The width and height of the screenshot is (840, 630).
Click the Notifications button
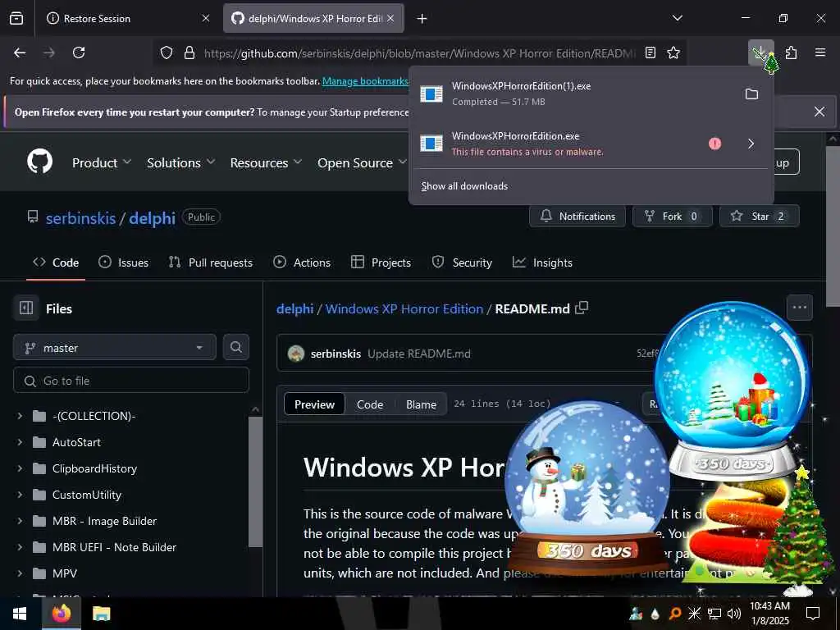[x=577, y=216]
